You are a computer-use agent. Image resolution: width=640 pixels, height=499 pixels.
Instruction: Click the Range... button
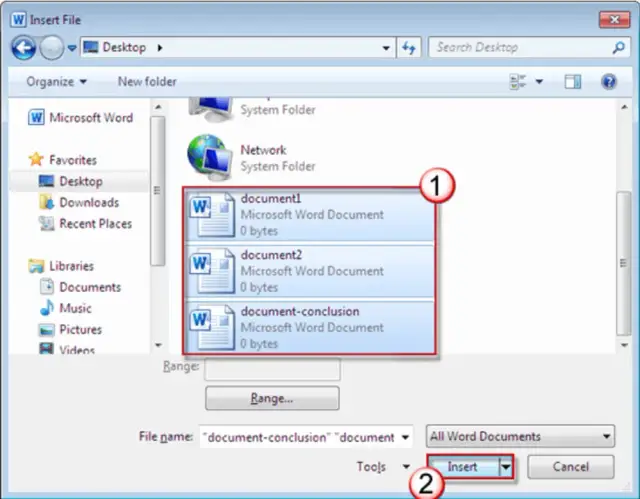[272, 398]
